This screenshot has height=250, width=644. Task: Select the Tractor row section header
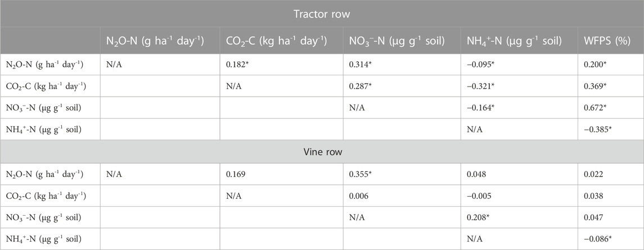(322, 15)
